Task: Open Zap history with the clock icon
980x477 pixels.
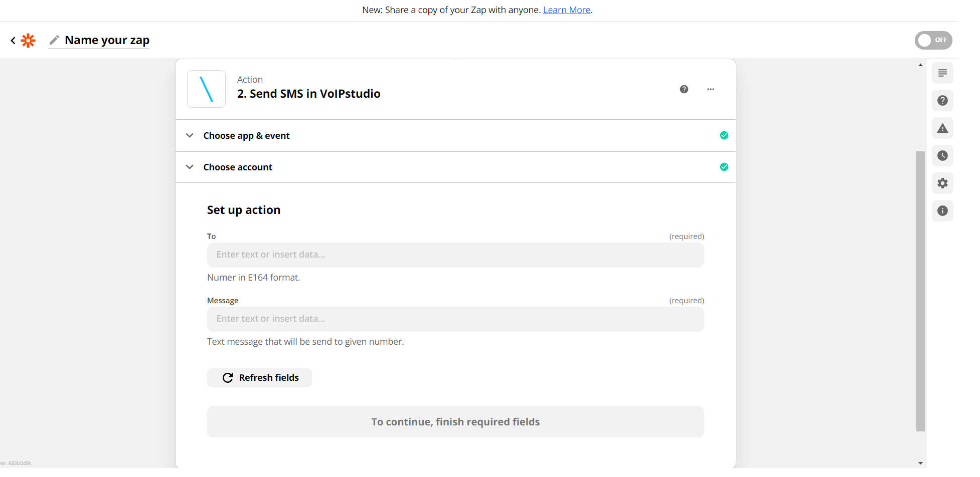Action: pyautogui.click(x=943, y=155)
